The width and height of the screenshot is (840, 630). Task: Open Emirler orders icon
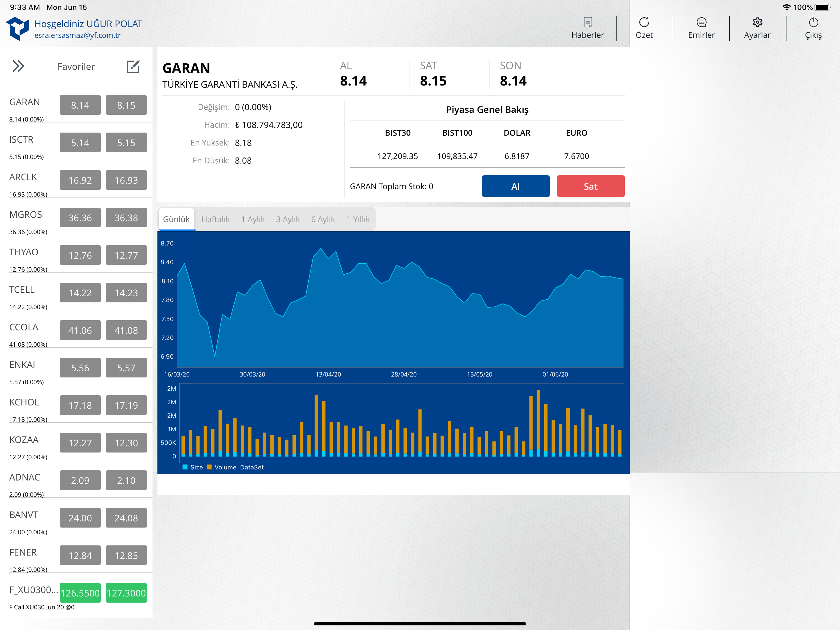click(701, 22)
